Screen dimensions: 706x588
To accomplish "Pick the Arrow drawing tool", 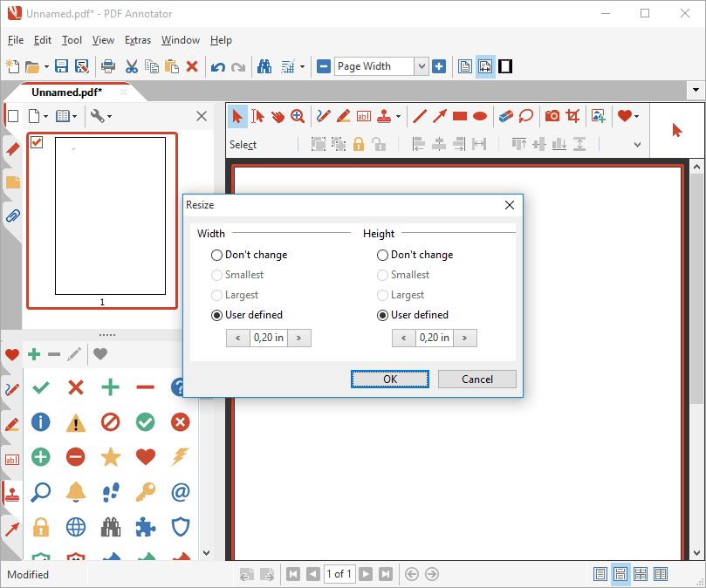I will point(440,116).
